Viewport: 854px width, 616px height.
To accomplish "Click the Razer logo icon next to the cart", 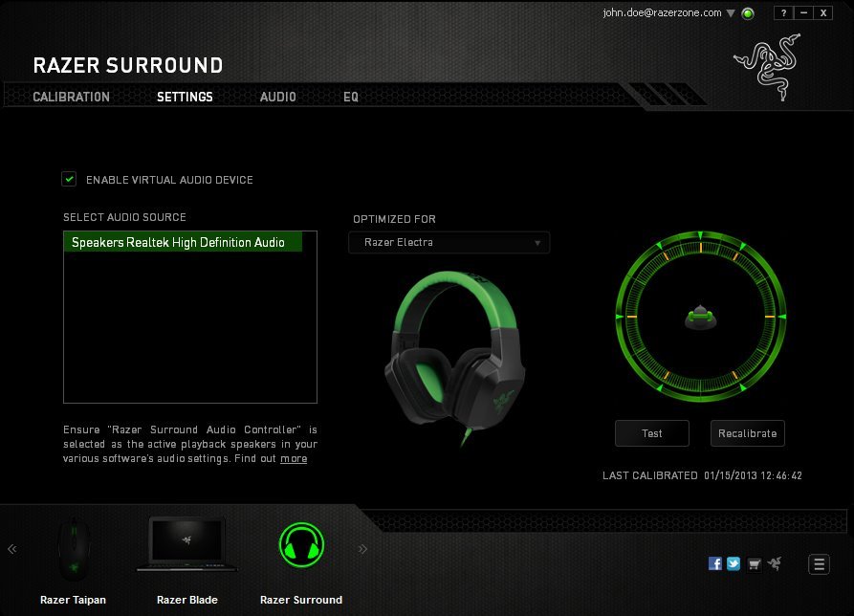I will pyautogui.click(x=774, y=563).
